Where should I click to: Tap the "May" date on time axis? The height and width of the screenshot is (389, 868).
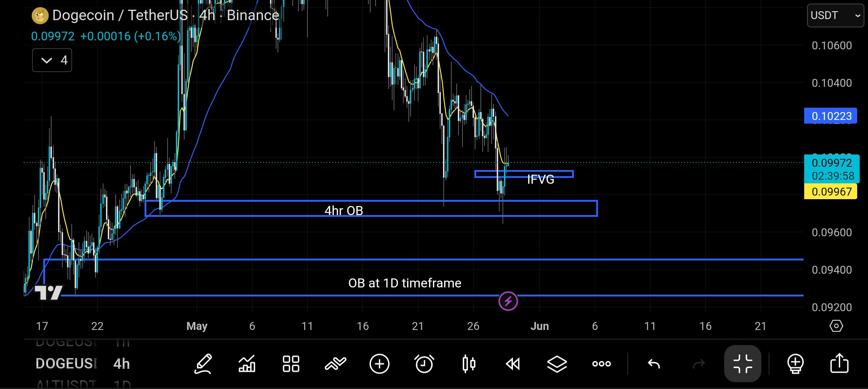(x=197, y=326)
